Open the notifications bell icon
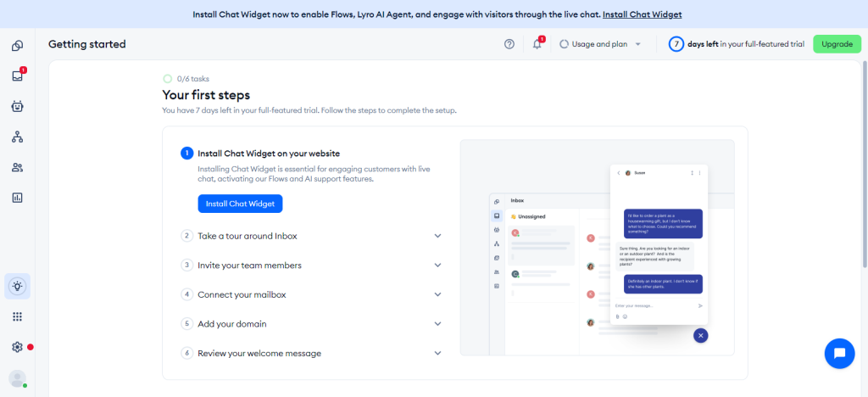This screenshot has height=397, width=868. click(537, 44)
